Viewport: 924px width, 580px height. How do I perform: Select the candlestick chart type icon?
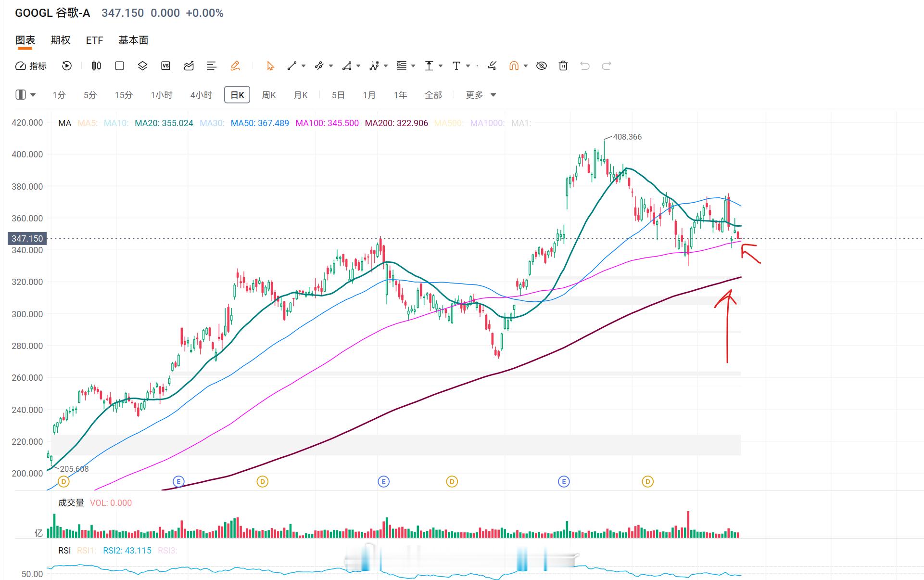click(x=96, y=66)
